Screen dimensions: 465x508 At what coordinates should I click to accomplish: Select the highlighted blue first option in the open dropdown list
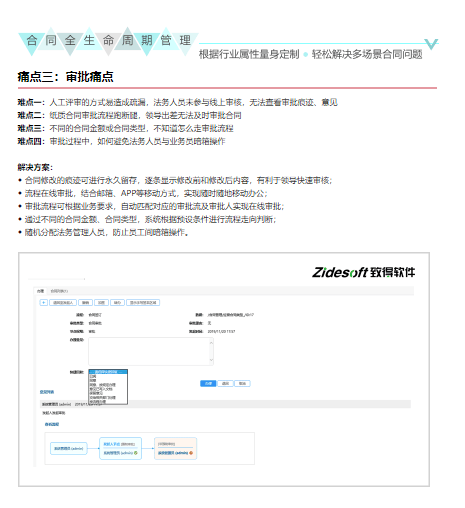108,372
